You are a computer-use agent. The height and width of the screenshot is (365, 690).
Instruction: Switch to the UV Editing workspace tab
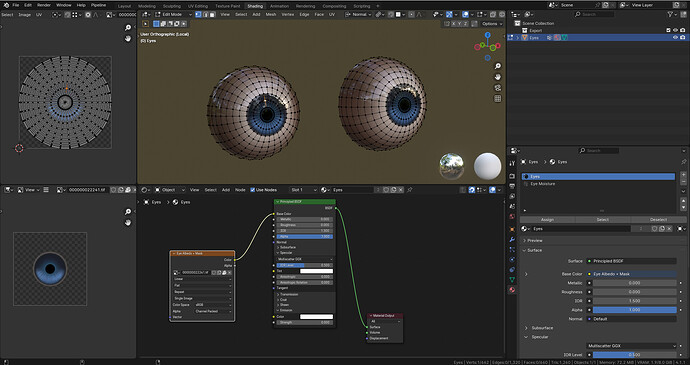click(198, 6)
